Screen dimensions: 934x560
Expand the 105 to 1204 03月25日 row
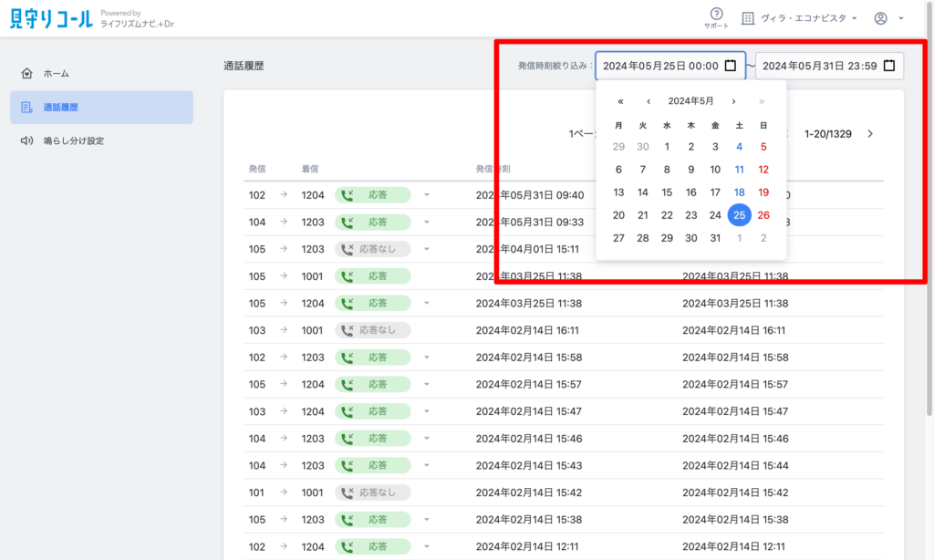click(427, 303)
